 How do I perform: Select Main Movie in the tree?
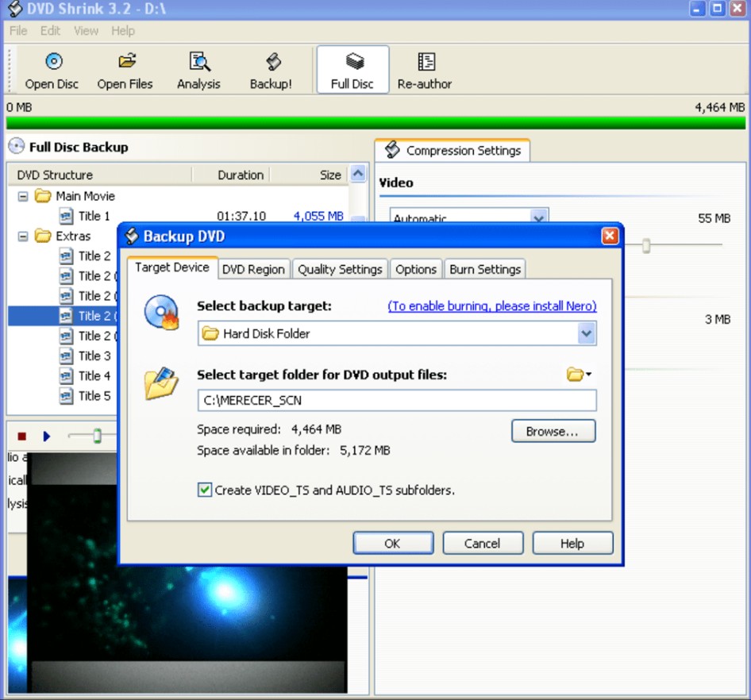(x=85, y=196)
